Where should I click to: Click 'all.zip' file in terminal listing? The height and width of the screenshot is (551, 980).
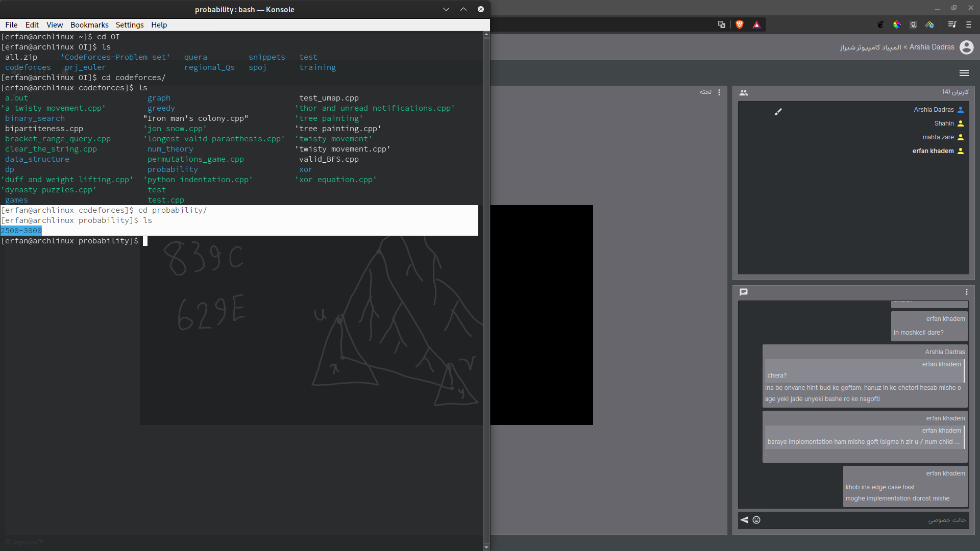21,57
